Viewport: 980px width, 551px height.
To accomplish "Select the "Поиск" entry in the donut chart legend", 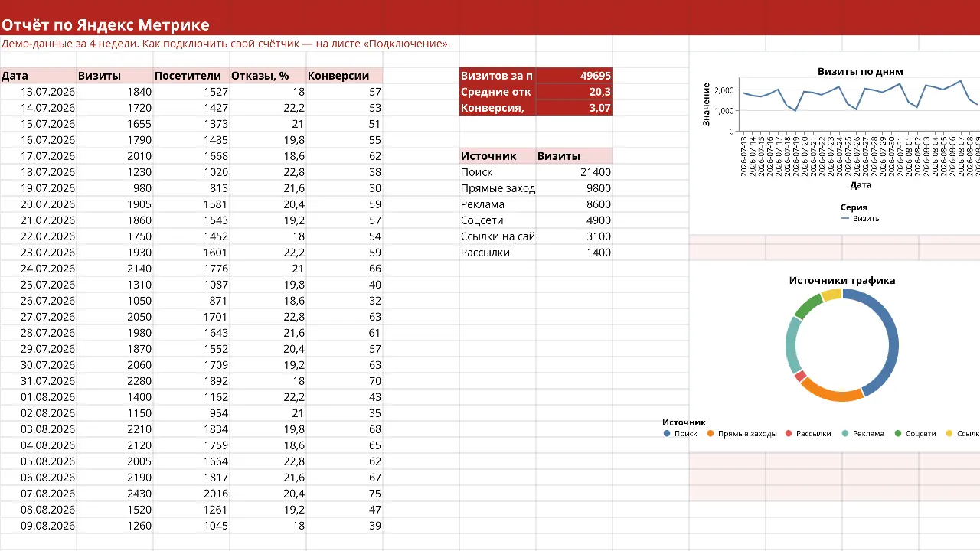I will pos(681,433).
